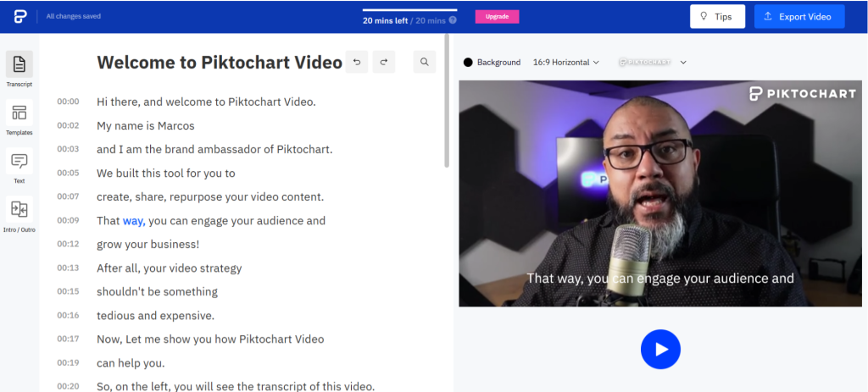
Task: Click 'create, share, repurpose your video content.'
Action: 210,196
